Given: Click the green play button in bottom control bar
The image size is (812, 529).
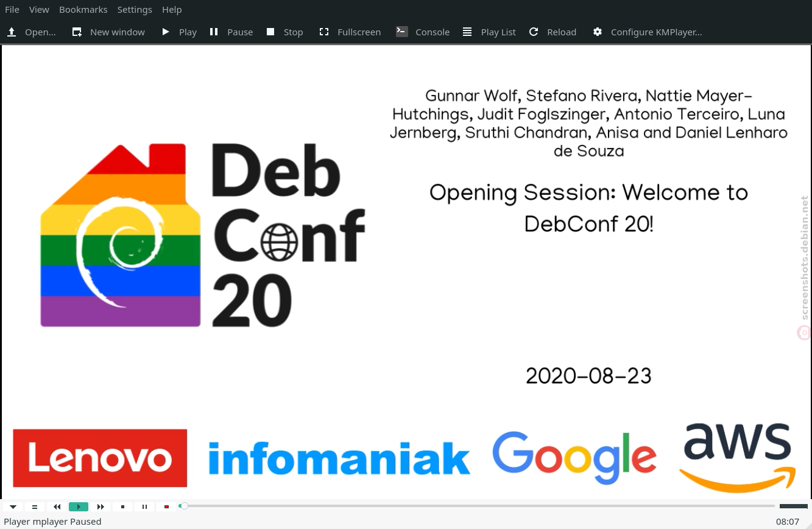Looking at the screenshot, I should [79, 506].
